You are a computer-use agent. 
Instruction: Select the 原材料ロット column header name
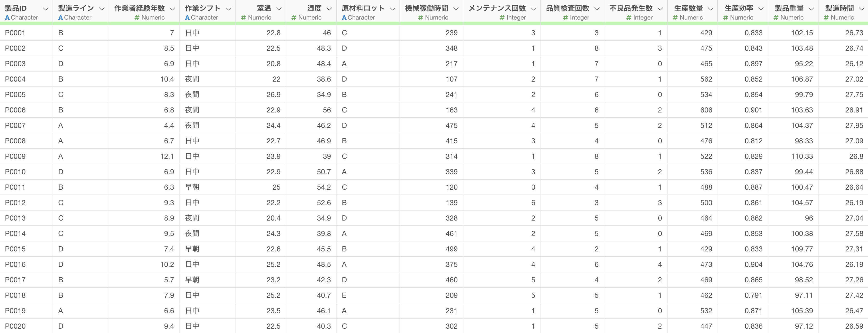363,8
